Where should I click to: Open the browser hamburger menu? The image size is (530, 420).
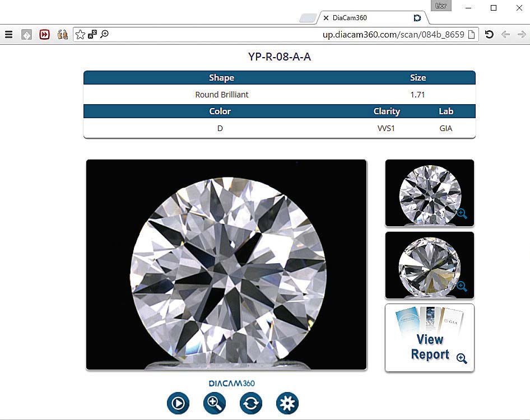coord(8,35)
